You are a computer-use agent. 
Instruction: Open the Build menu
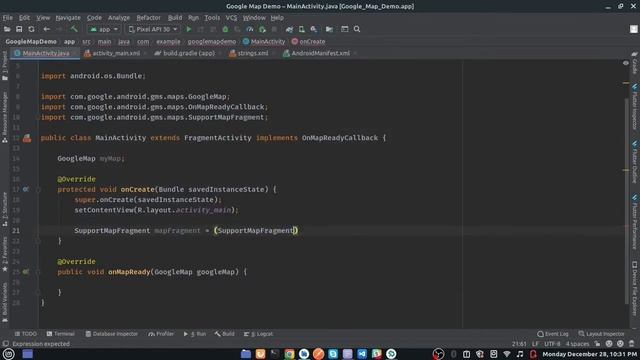175,18
